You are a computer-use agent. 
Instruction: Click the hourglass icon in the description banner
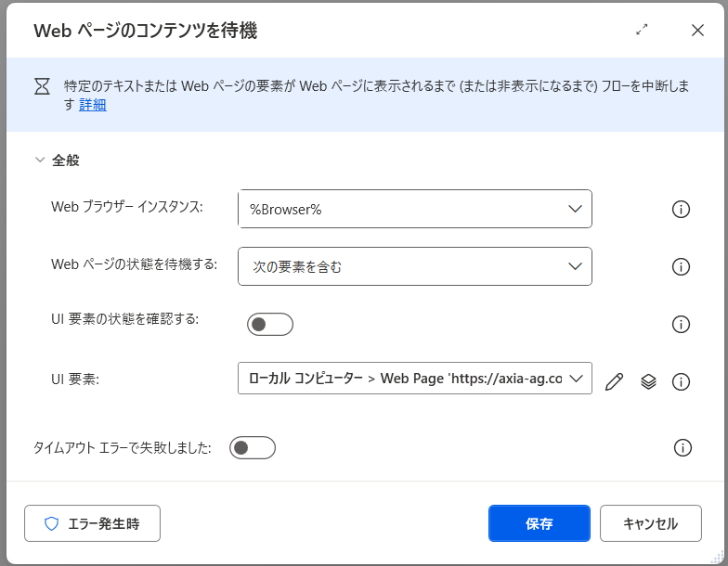coord(43,86)
